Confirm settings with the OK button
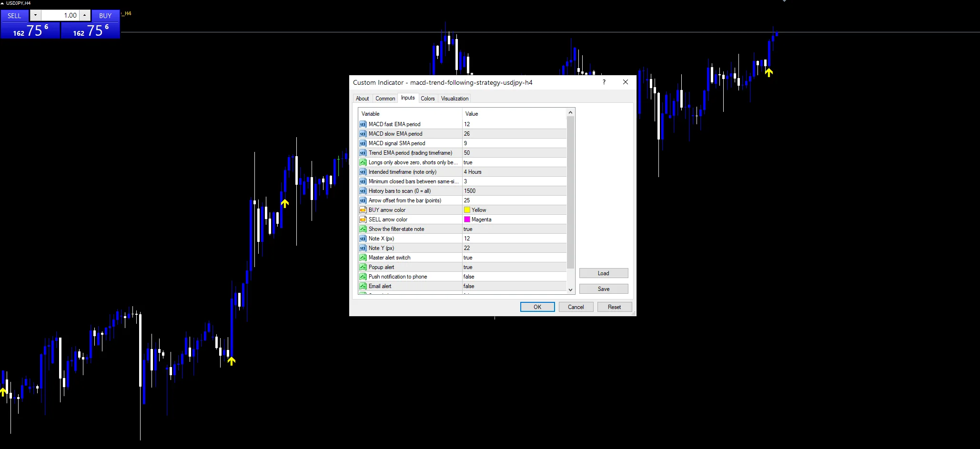 pyautogui.click(x=537, y=307)
